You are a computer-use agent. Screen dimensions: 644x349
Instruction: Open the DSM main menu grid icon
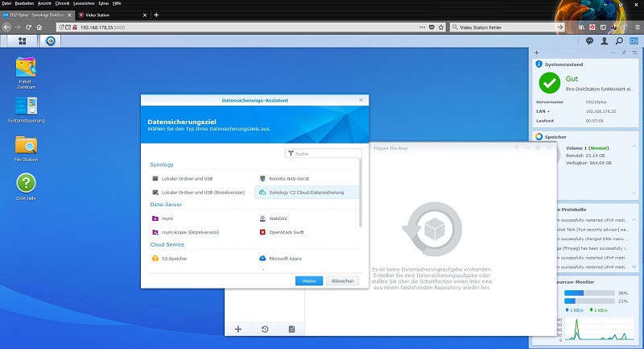click(23, 40)
